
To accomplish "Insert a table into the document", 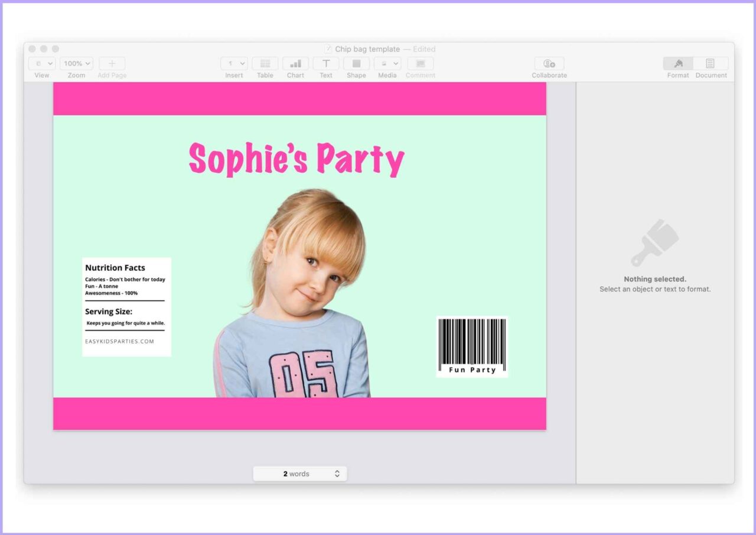I will (x=265, y=63).
